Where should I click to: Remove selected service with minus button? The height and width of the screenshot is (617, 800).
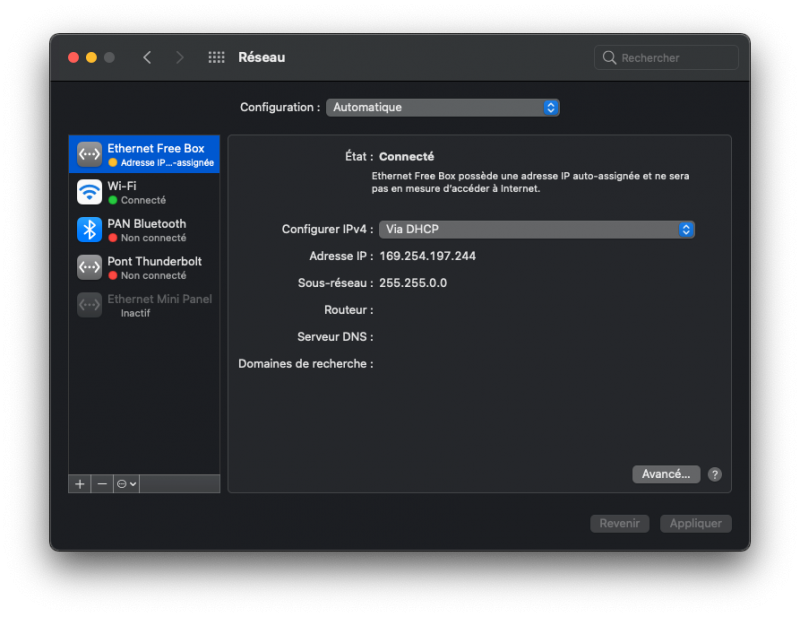coord(102,483)
